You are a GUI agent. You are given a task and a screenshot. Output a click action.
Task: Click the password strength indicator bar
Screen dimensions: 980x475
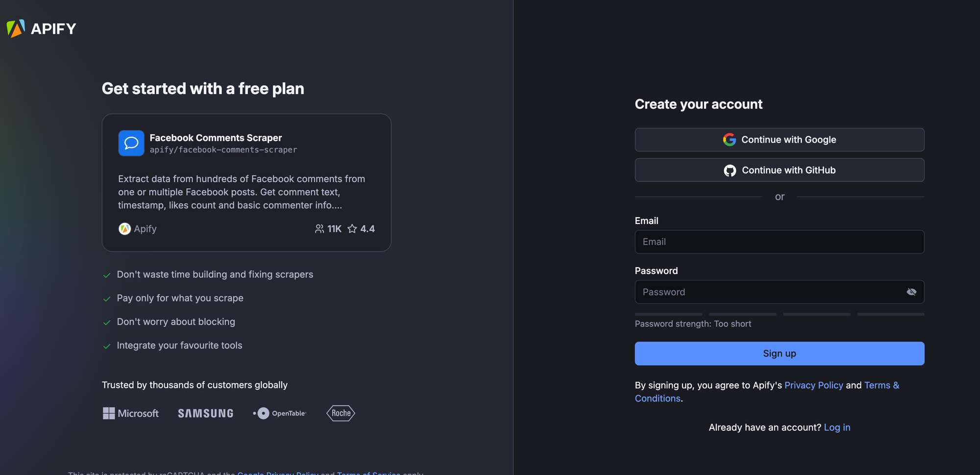780,314
